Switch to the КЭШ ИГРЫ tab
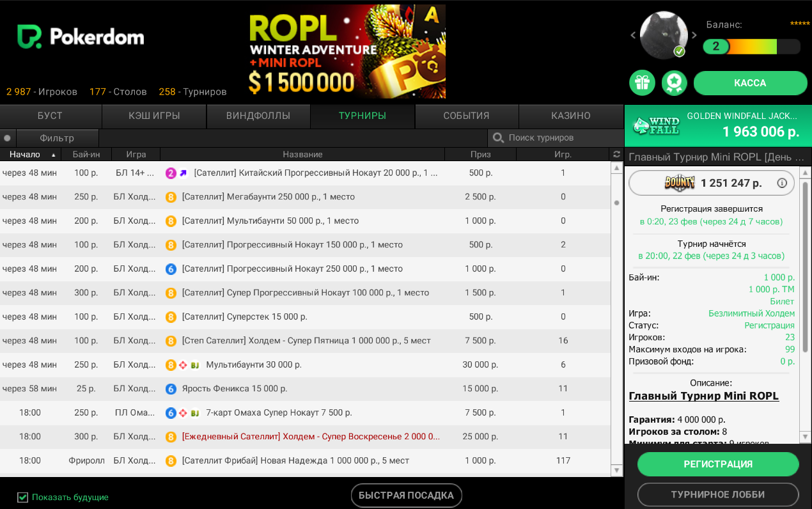Viewport: 812px width, 509px height. (154, 116)
